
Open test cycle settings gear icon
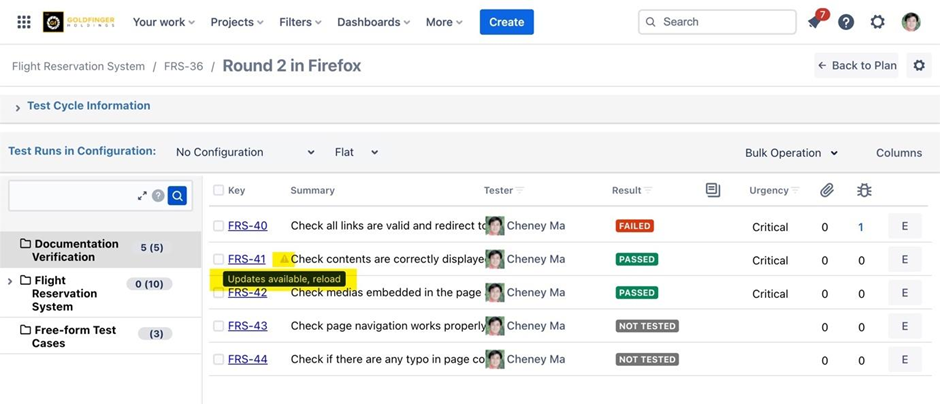919,66
